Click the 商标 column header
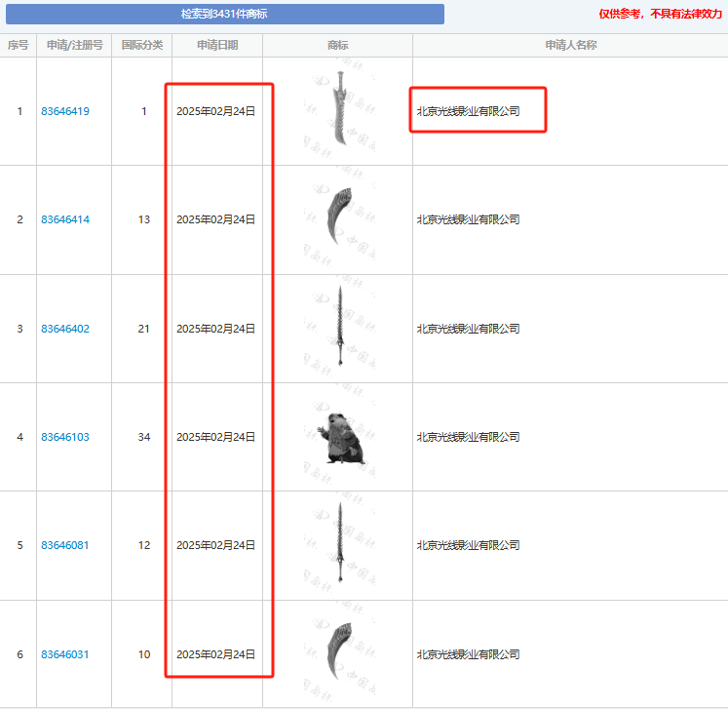 [x=338, y=45]
